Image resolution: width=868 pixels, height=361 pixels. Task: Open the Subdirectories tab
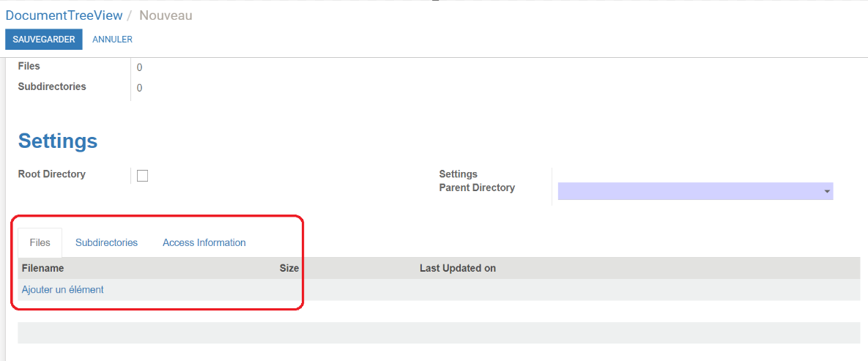[107, 242]
